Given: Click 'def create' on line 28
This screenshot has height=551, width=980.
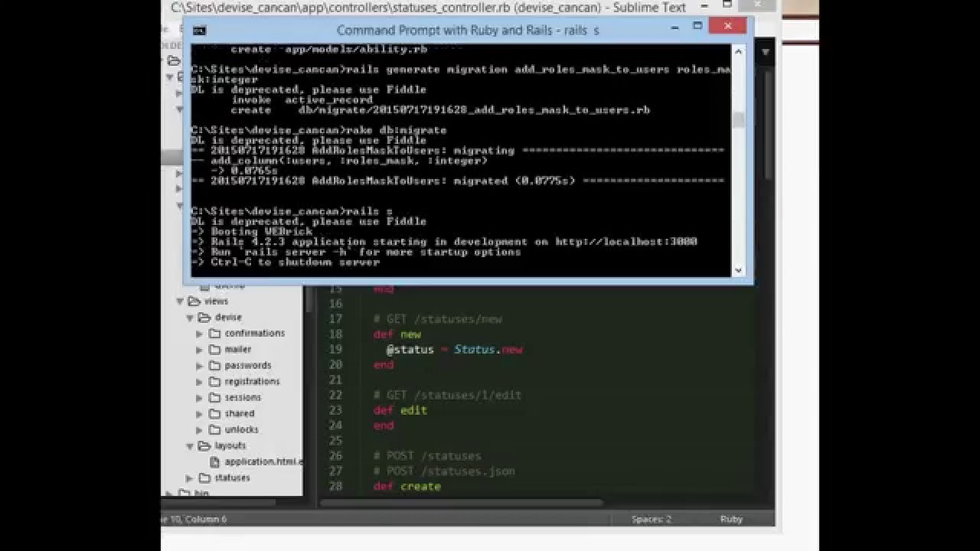Looking at the screenshot, I should 407,487.
